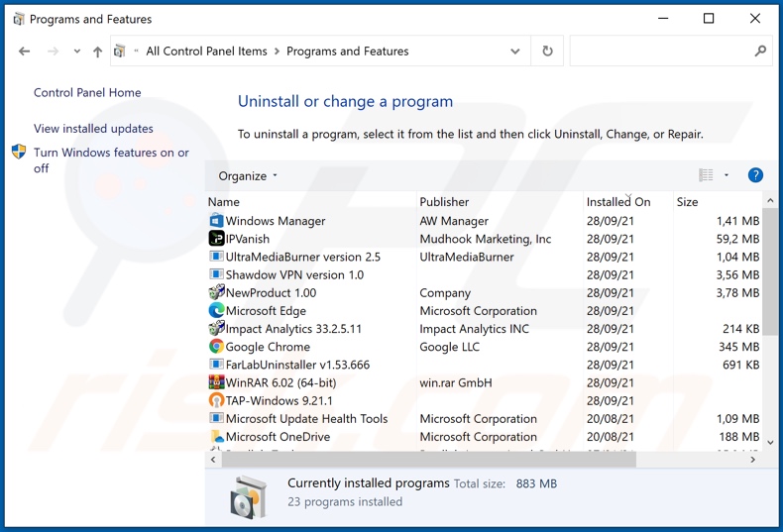This screenshot has width=783, height=532.
Task: Open Turn Windows features on or off
Action: point(111,160)
